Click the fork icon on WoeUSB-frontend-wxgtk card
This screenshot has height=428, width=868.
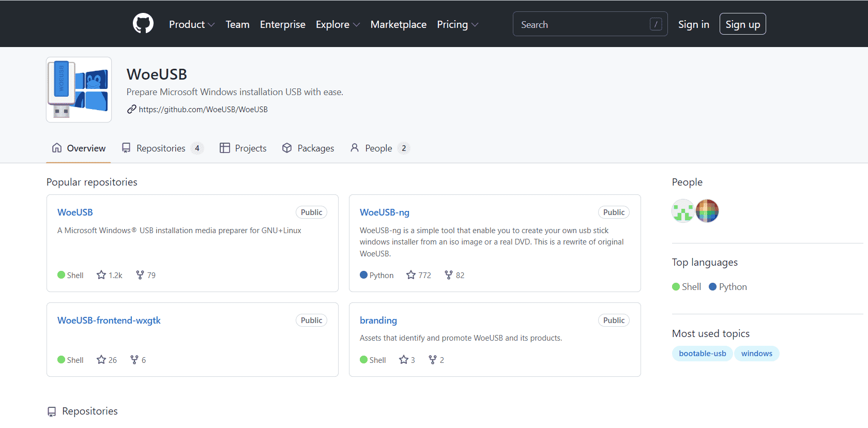tap(134, 360)
